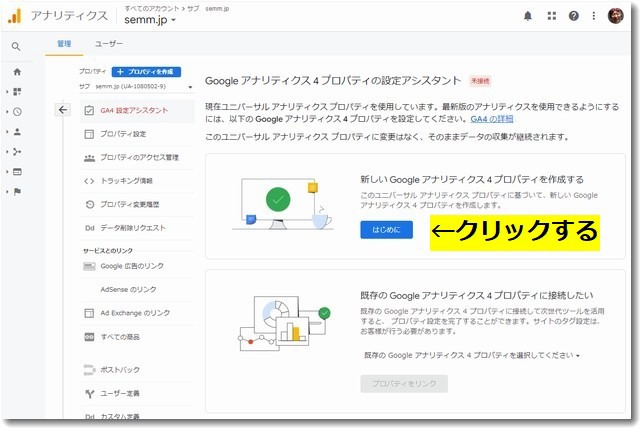Open ユーザー定義 menu item
The width and height of the screenshot is (640, 428).
137,393
